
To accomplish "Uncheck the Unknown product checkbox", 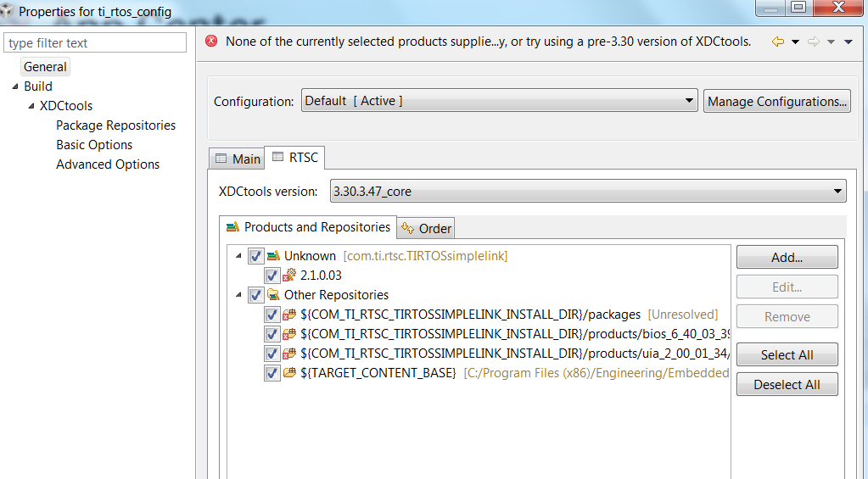I will coord(256,256).
